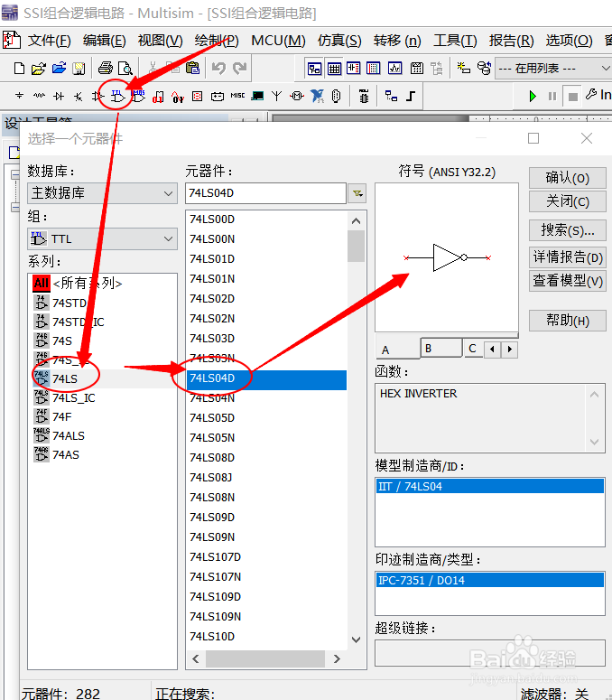Screen dimensions: 612x700
Task: Click the symbol tabs right arrow
Action: pyautogui.click(x=509, y=350)
